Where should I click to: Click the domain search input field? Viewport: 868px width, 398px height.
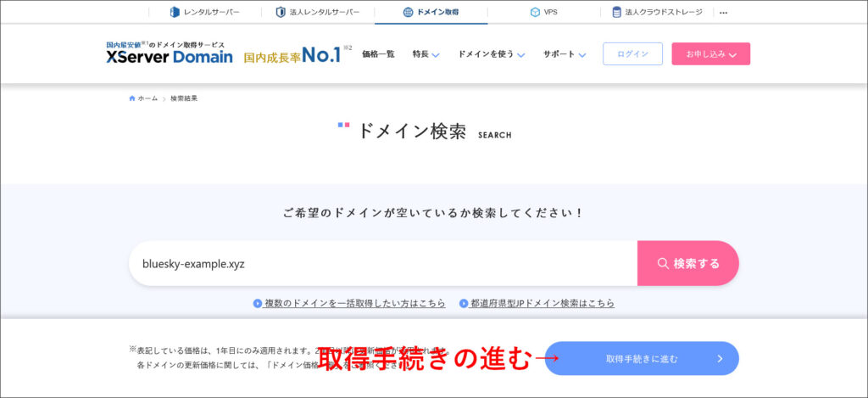pyautogui.click(x=383, y=263)
